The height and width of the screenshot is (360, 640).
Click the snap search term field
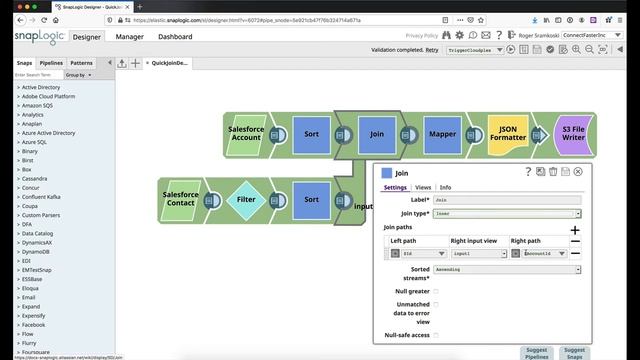click(38, 75)
